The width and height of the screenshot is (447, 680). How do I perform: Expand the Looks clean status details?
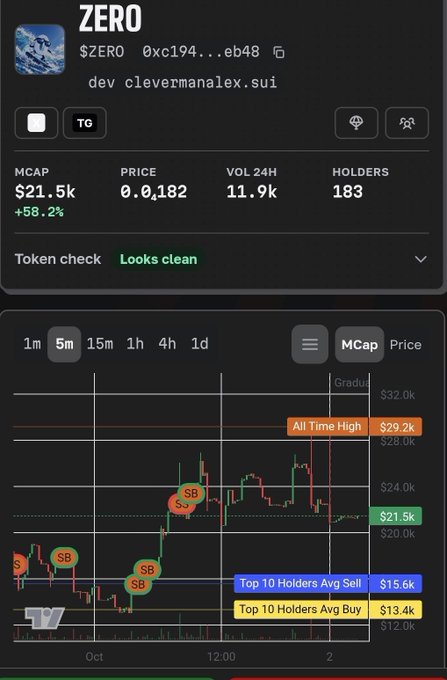point(158,259)
